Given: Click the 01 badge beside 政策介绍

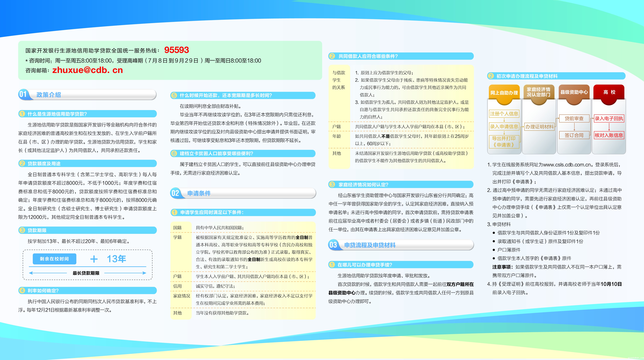Looking at the screenshot, I should tap(23, 94).
